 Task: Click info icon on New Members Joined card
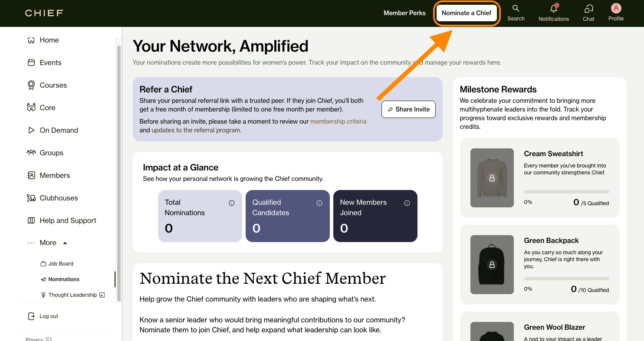(407, 203)
